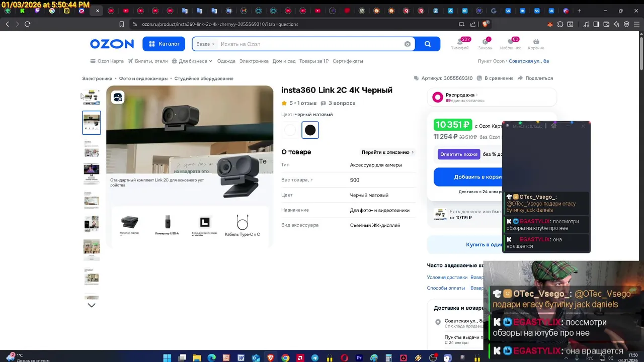
Task: Reload the current page
Action: click(28, 24)
